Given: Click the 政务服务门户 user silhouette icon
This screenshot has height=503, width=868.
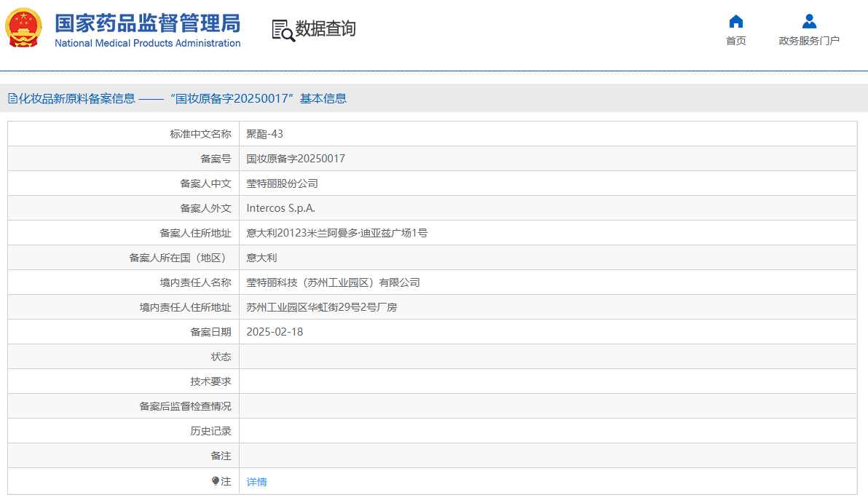Looking at the screenshot, I should [808, 21].
